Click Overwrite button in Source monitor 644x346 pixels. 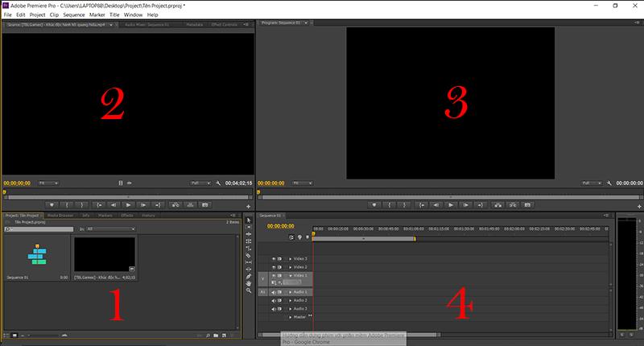190,205
